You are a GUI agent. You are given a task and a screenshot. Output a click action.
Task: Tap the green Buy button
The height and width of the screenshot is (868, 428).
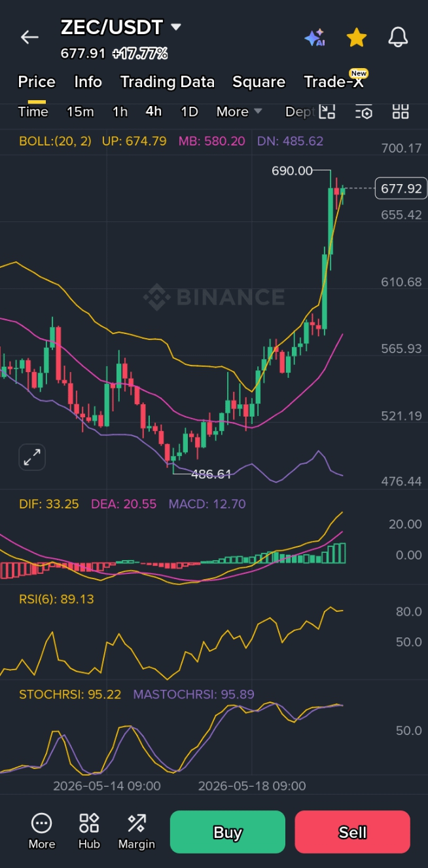click(x=228, y=832)
